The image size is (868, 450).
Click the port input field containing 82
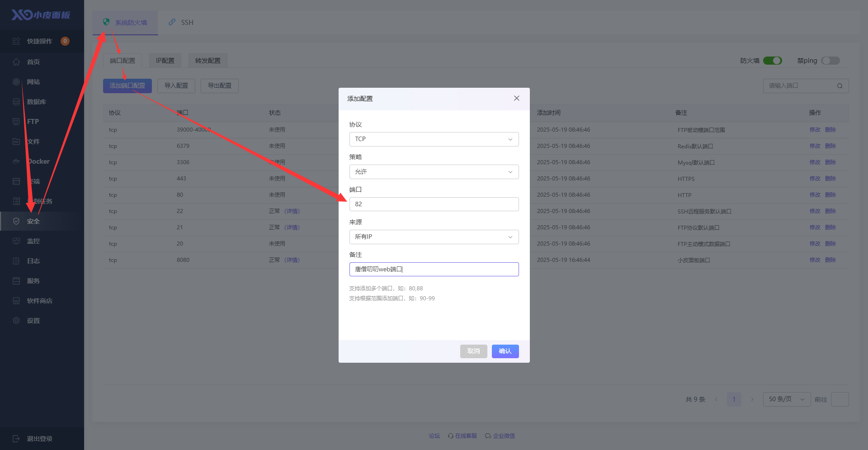(x=434, y=204)
